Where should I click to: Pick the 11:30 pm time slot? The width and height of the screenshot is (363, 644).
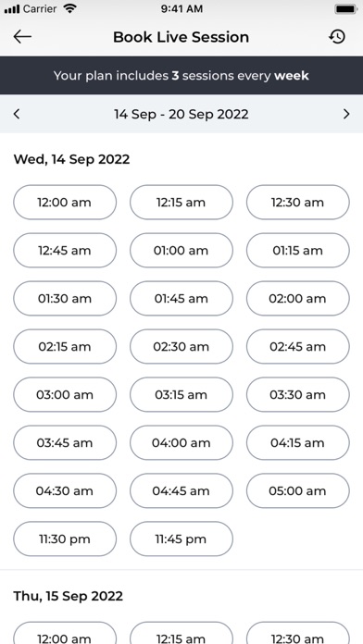[x=65, y=539]
